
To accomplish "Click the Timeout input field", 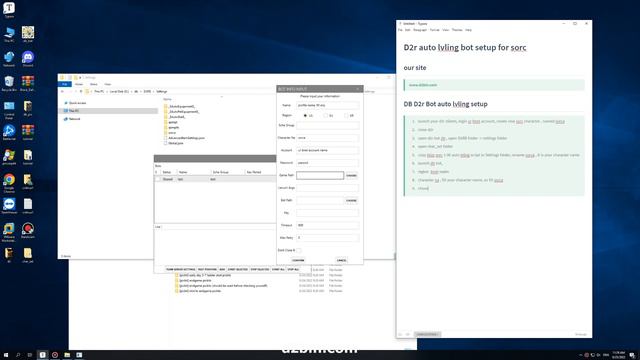I will pos(328,225).
